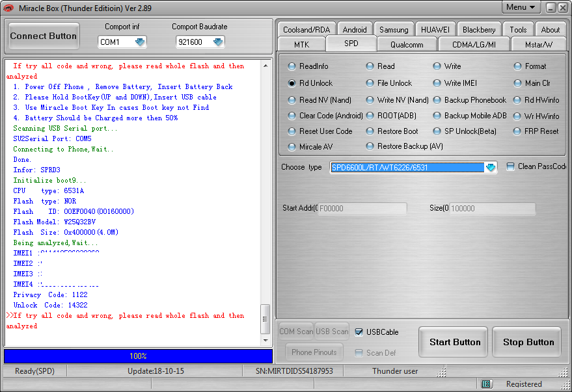
Task: Click the COM Scan button
Action: (296, 332)
